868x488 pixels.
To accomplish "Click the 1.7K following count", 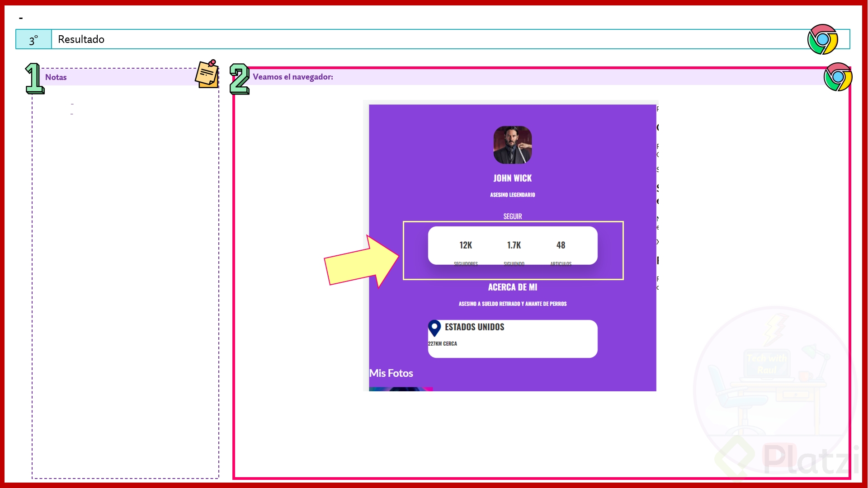I will point(514,245).
